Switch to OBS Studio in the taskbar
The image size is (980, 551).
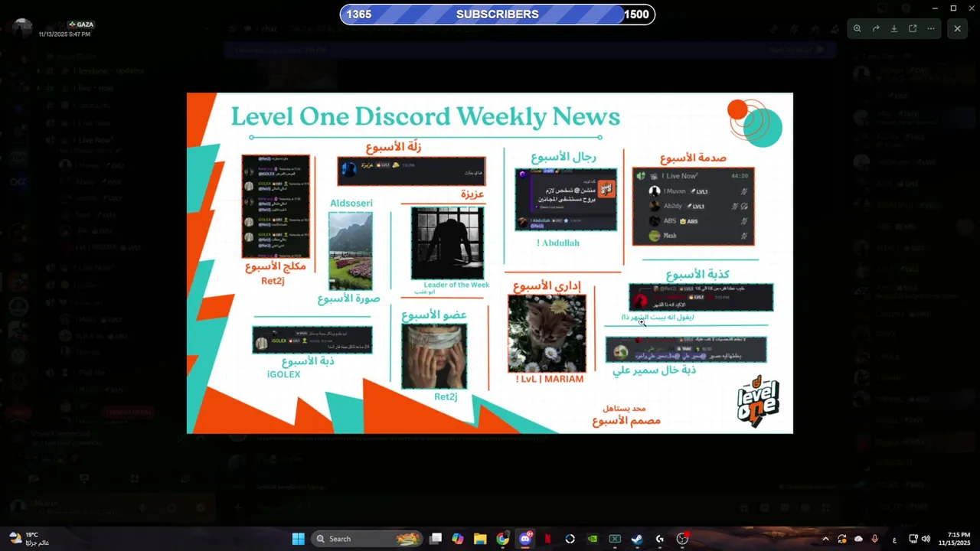(x=682, y=539)
